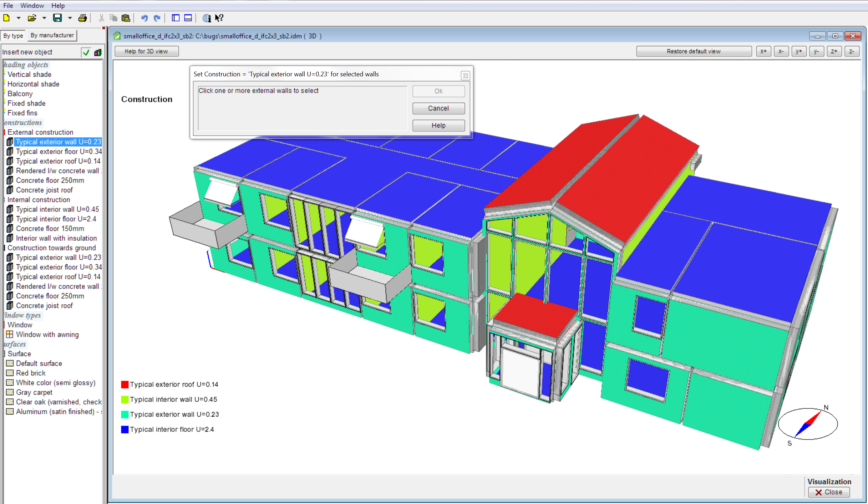Toggle the side panel layout icon
Viewport: 868px width, 504px height.
pos(176,18)
